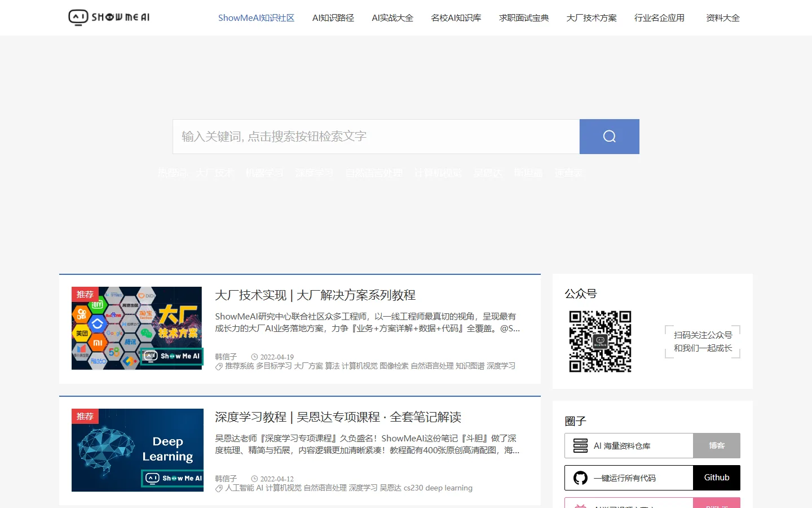Click the 博客 button
This screenshot has height=508, width=812.
(x=717, y=446)
